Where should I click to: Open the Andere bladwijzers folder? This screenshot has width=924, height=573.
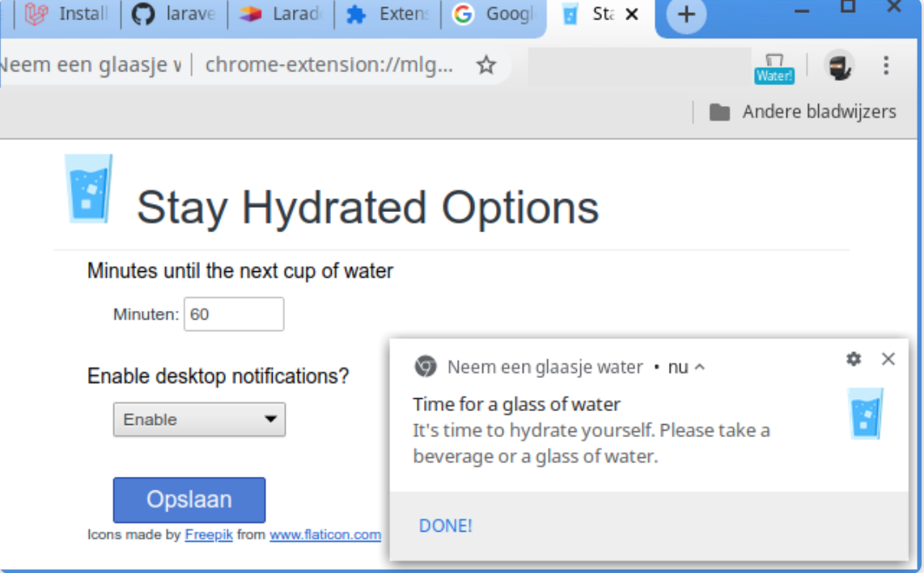[803, 112]
